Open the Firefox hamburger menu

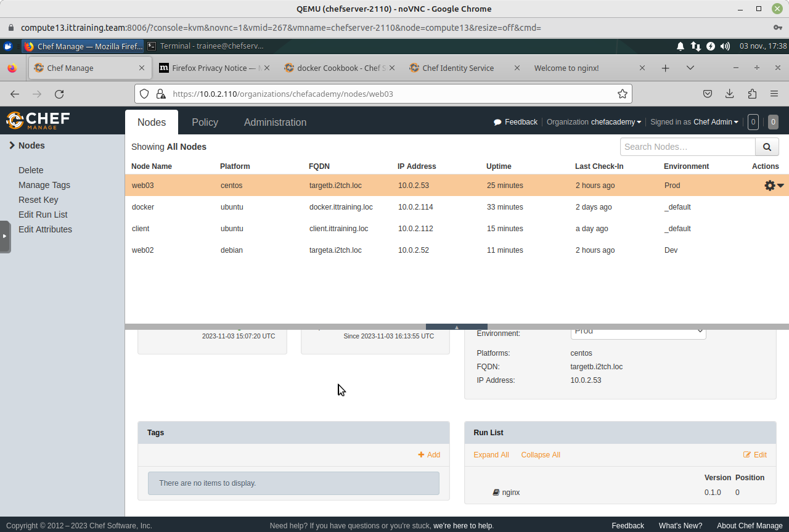tap(774, 94)
